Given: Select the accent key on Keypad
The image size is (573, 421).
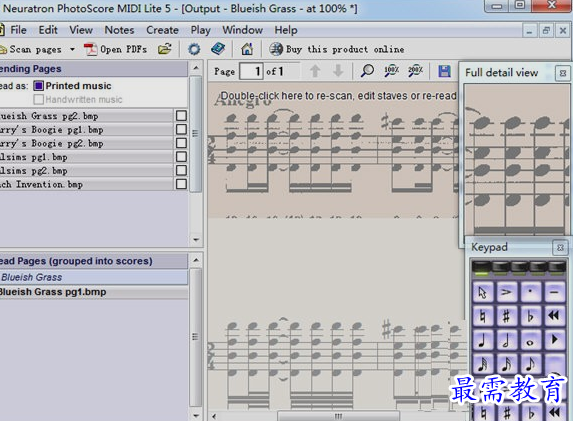Looking at the screenshot, I should pyautogui.click(x=506, y=292).
